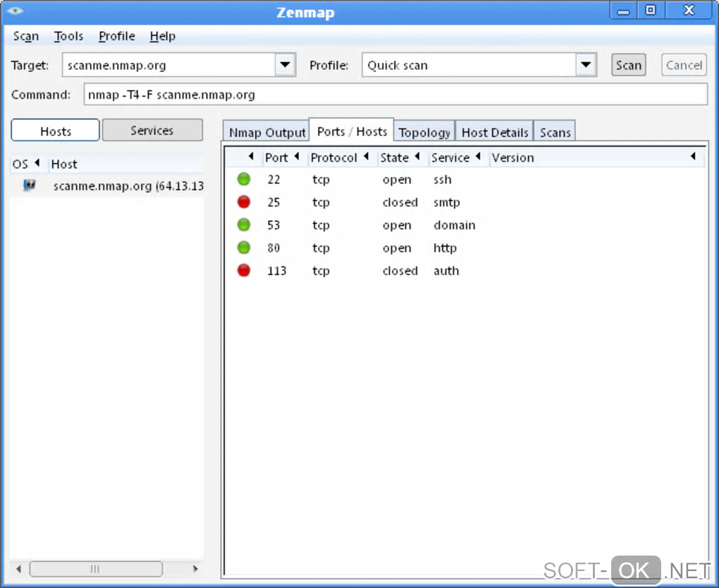
Task: Click the green status icon for port 53
Action: (x=244, y=225)
